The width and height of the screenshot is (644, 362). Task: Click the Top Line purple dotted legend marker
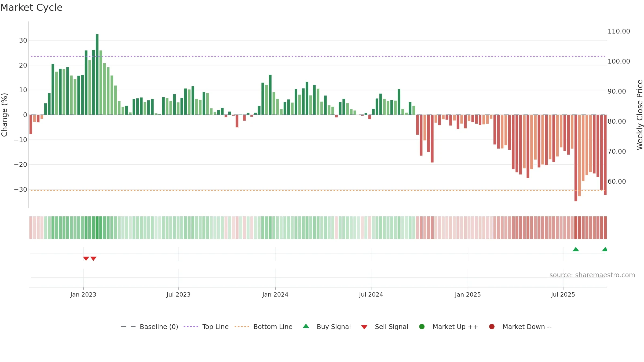(191, 327)
